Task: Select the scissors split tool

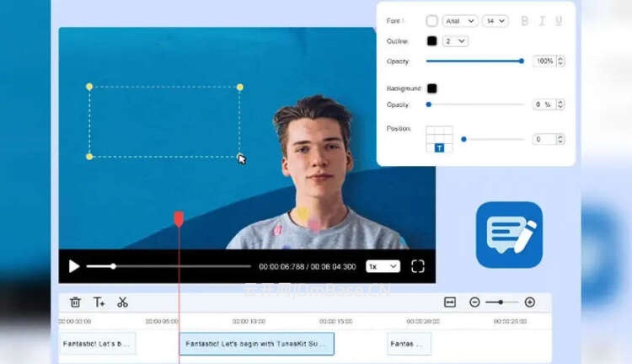Action: [x=122, y=302]
